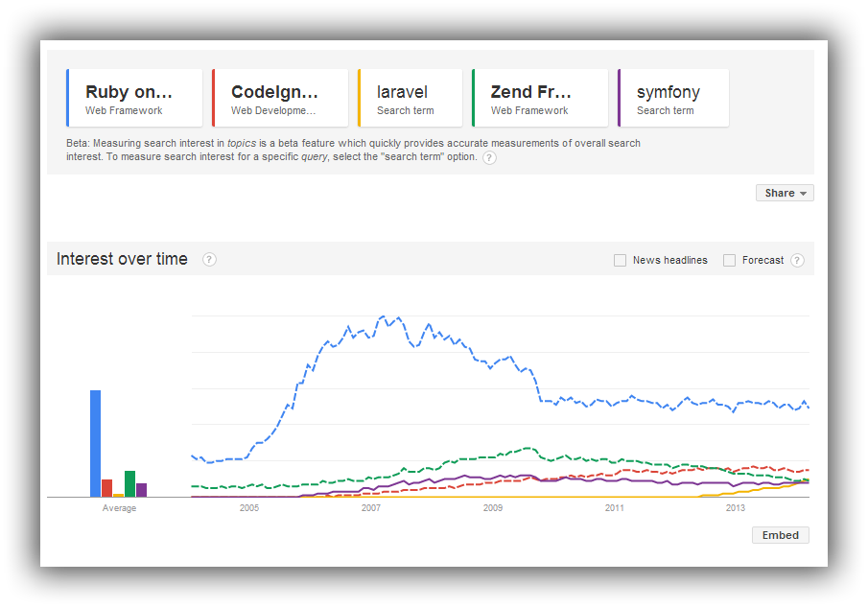The height and width of the screenshot is (607, 868).
Task: Click the yellow average bar for laravel
Action: pos(119,495)
